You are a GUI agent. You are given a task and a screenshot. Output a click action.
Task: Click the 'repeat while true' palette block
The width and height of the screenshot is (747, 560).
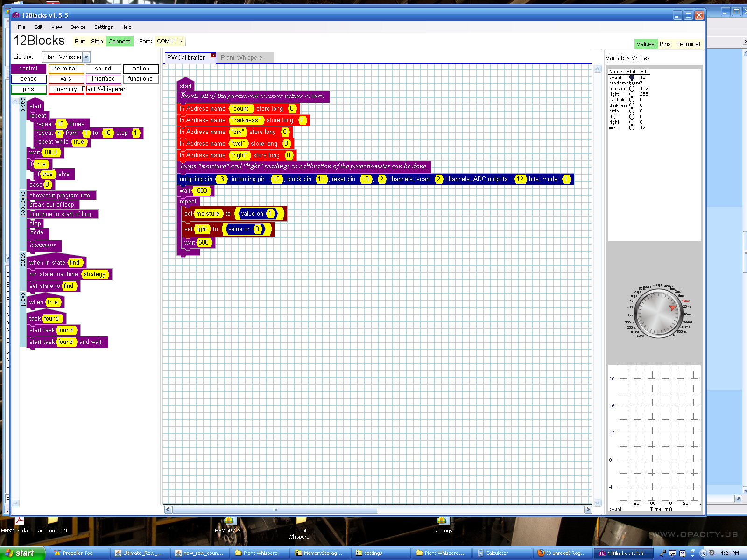(62, 142)
